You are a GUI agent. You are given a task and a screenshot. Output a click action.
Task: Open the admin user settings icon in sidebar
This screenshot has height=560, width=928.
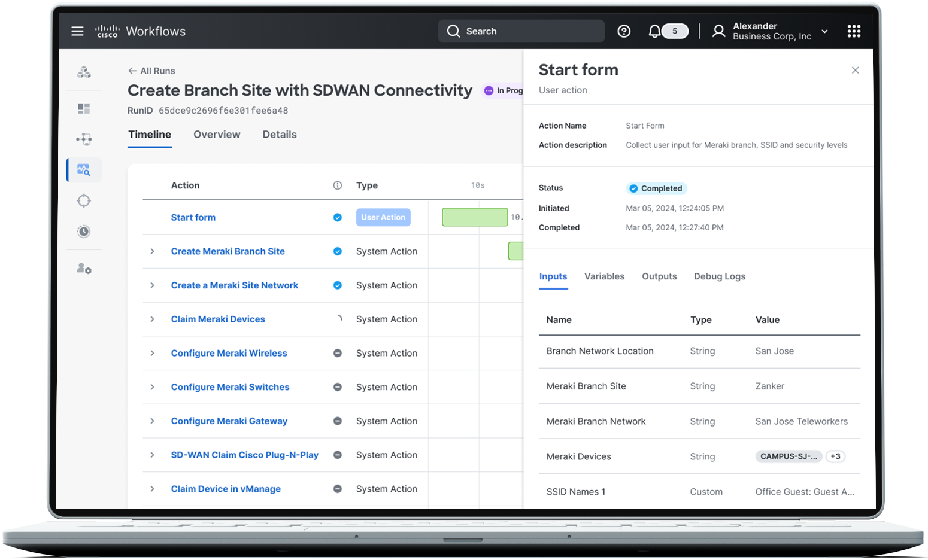(84, 268)
